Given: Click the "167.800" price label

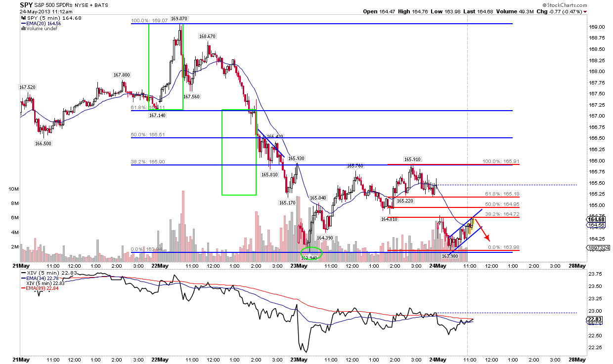Looking at the screenshot, I should click(122, 75).
